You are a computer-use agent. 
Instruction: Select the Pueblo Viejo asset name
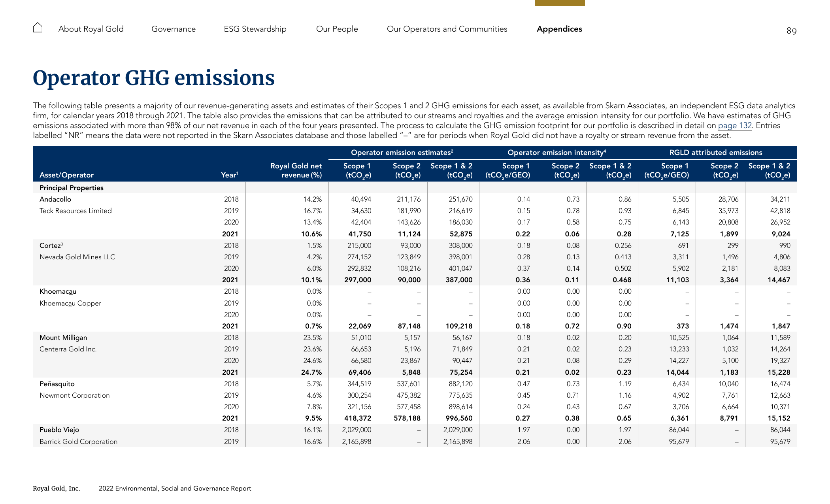(x=59, y=430)
